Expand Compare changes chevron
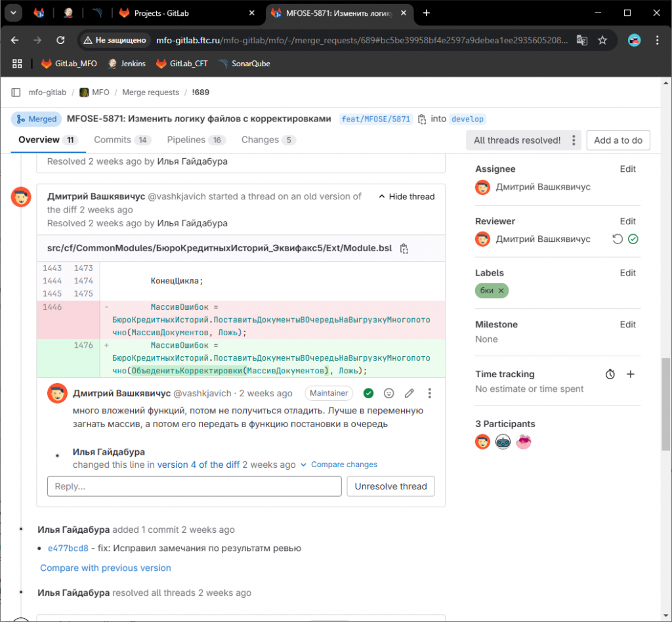672x622 pixels. pyautogui.click(x=303, y=465)
